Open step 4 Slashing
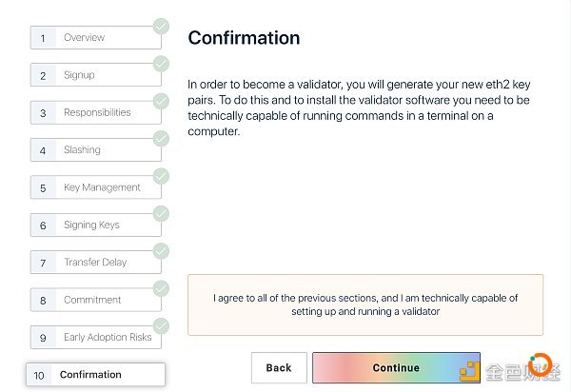 (x=96, y=150)
